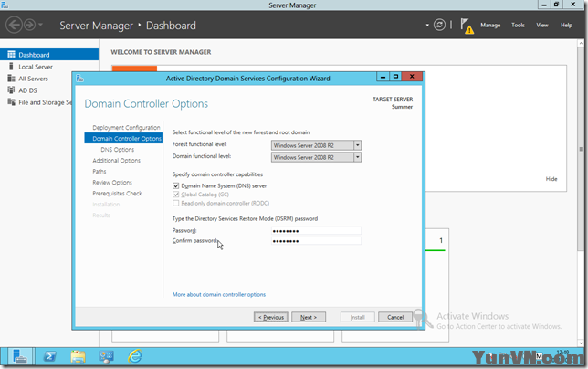Screen dimensions: 588x369
Task: Launch PowerShell from the taskbar
Action: [49, 356]
